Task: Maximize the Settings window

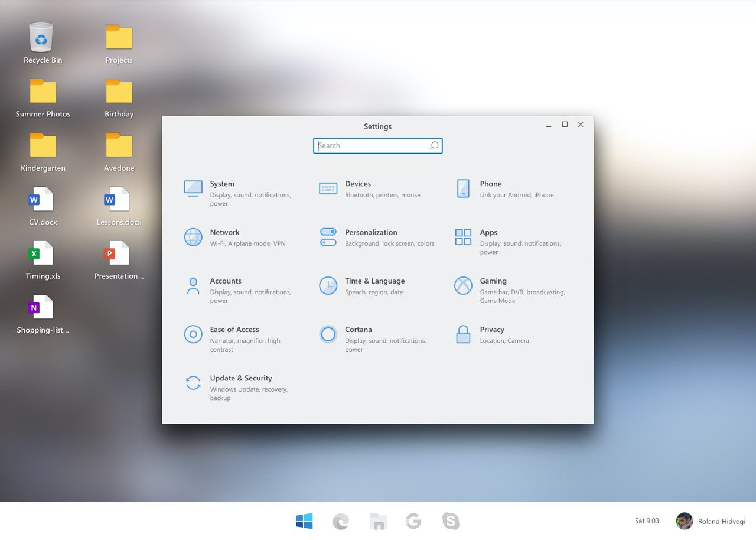Action: (x=565, y=125)
